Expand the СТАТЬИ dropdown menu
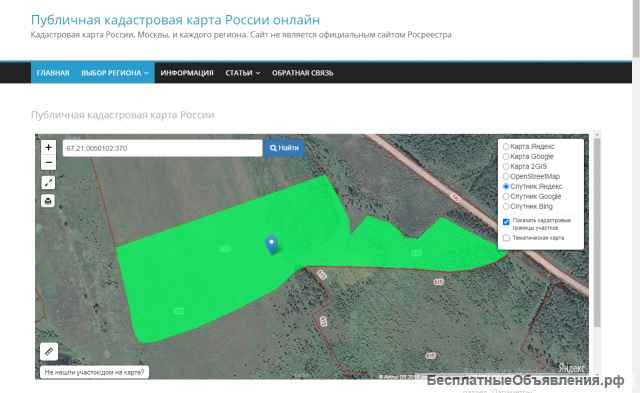 coord(242,73)
